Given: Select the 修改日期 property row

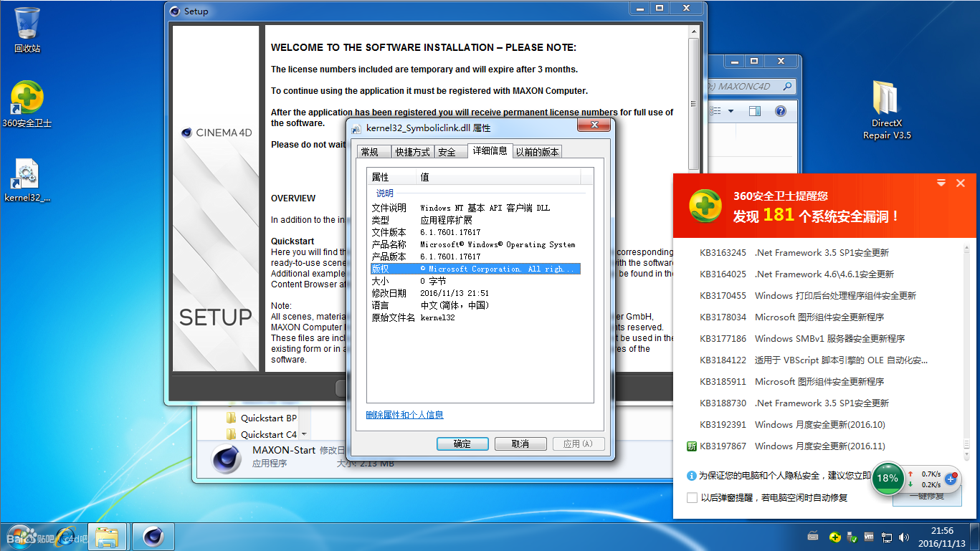Looking at the screenshot, I should click(x=475, y=293).
